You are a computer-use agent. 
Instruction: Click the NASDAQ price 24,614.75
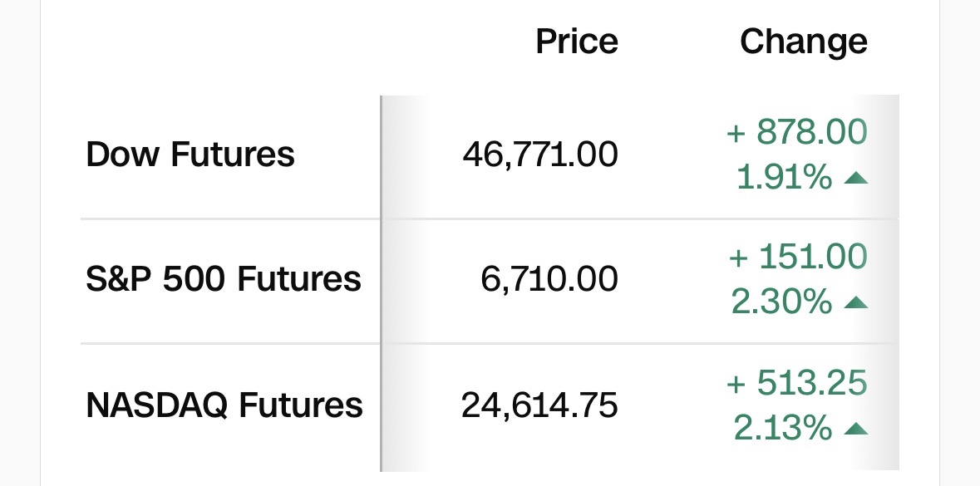point(539,405)
